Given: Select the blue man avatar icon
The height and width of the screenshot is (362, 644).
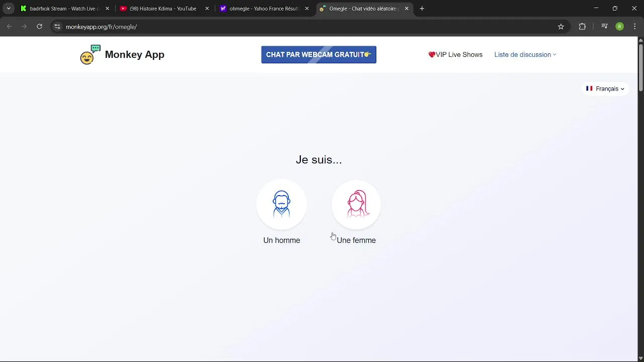Looking at the screenshot, I should click(x=282, y=204).
